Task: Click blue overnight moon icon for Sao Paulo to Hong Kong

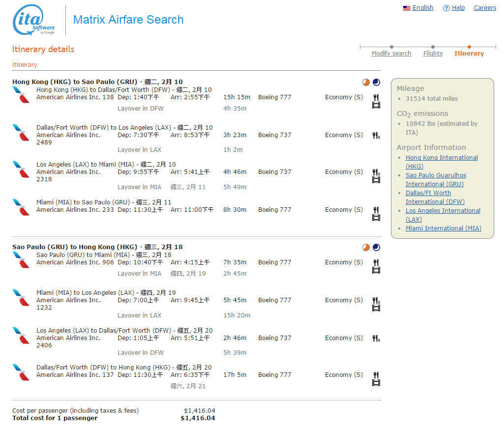Action: (376, 247)
